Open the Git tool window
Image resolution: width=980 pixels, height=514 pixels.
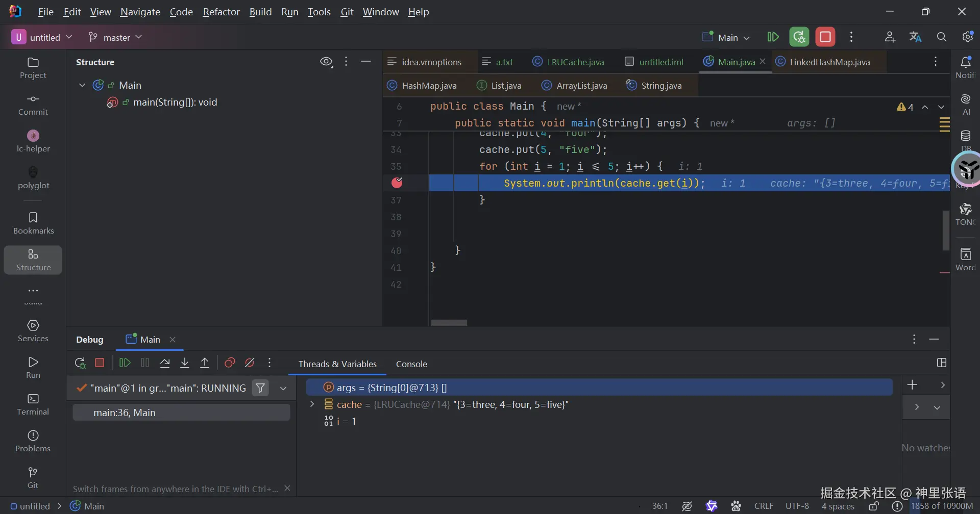click(x=33, y=478)
